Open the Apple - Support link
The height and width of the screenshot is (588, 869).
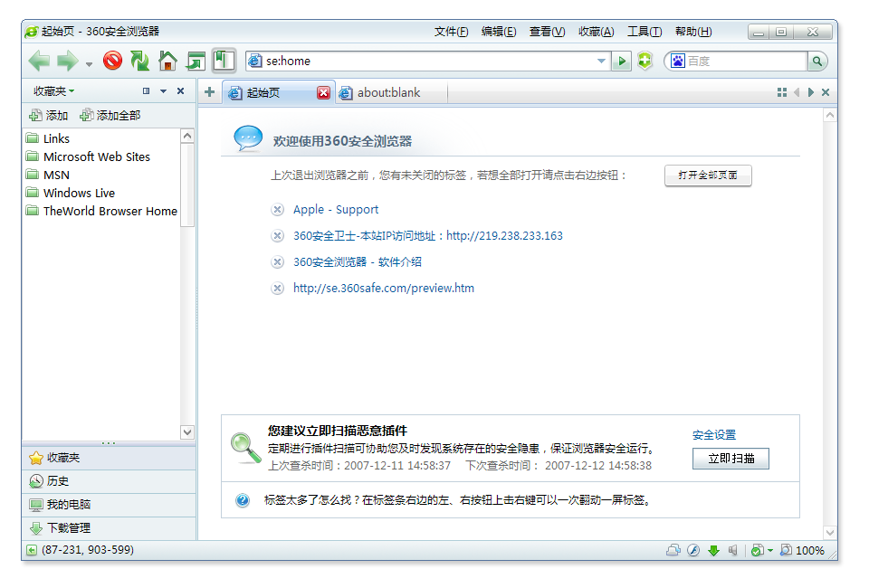[336, 209]
